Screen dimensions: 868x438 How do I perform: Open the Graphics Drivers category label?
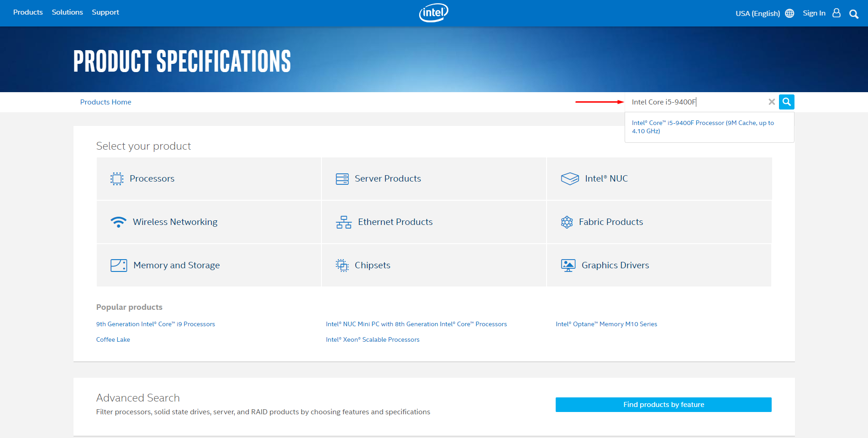point(615,266)
